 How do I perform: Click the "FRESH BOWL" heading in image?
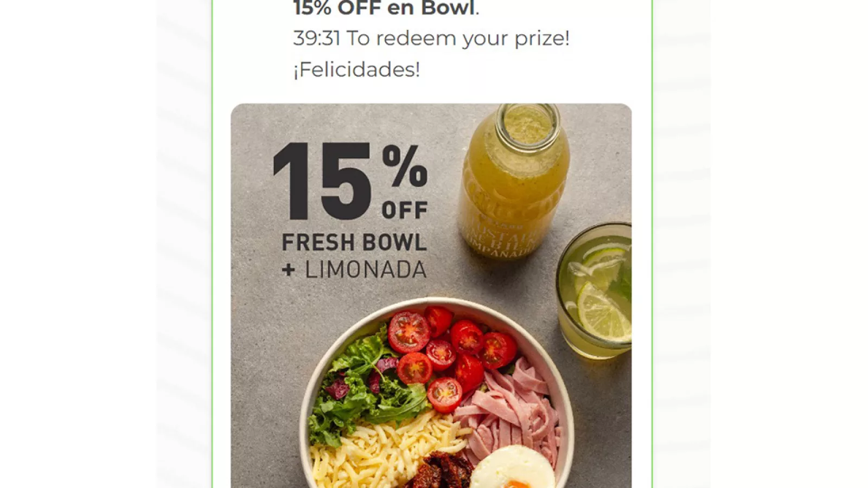pos(354,242)
